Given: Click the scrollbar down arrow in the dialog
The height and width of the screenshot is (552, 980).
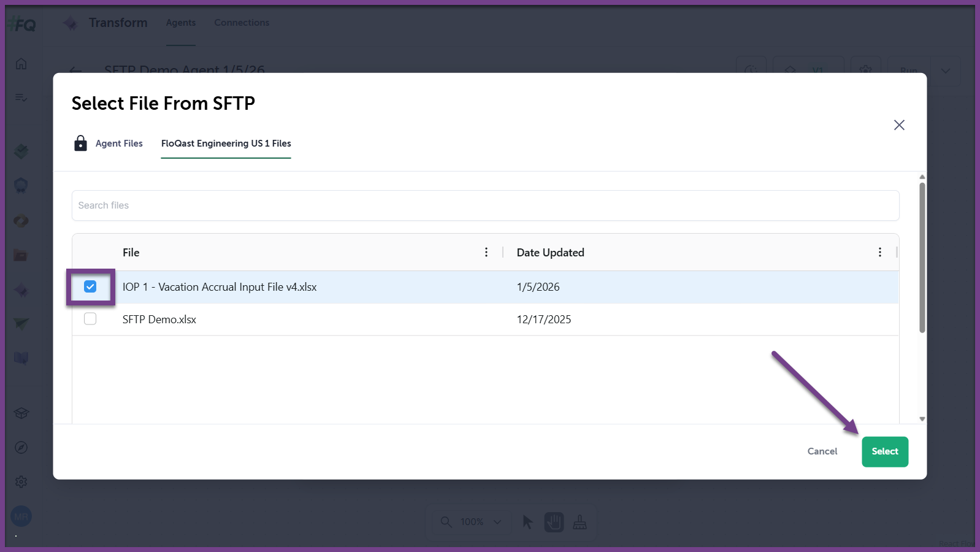Looking at the screenshot, I should coord(922,419).
